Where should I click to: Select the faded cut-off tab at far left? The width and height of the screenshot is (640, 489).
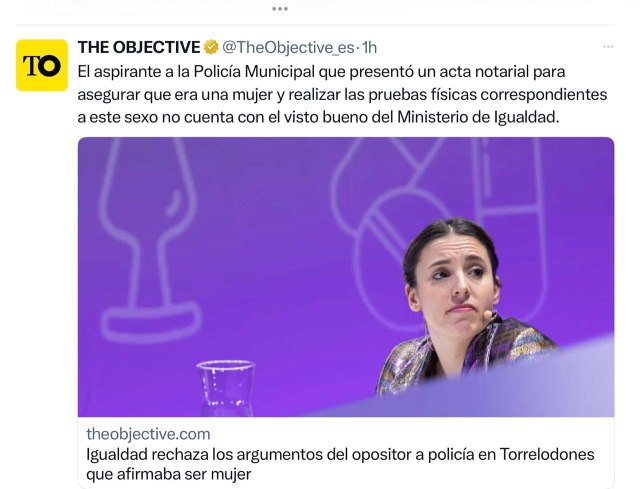131,4
